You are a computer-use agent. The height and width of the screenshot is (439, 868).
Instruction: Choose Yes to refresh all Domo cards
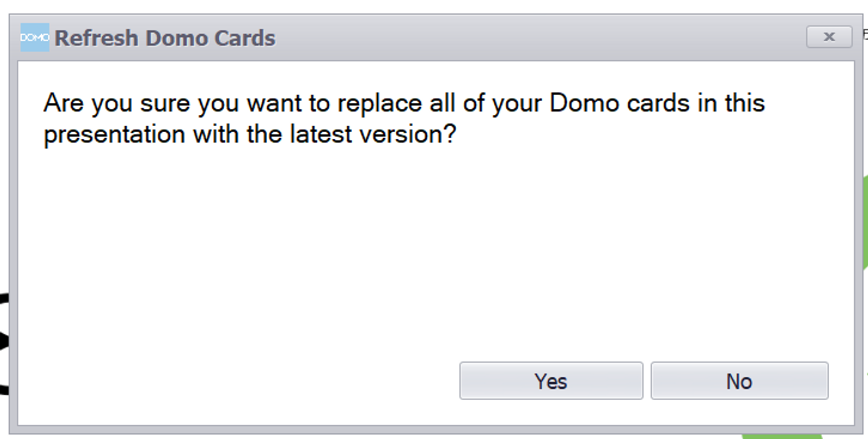click(x=551, y=380)
